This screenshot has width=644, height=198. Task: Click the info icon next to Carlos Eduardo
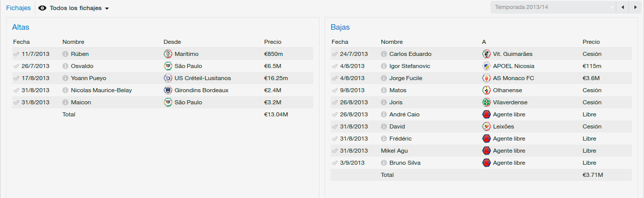(384, 54)
